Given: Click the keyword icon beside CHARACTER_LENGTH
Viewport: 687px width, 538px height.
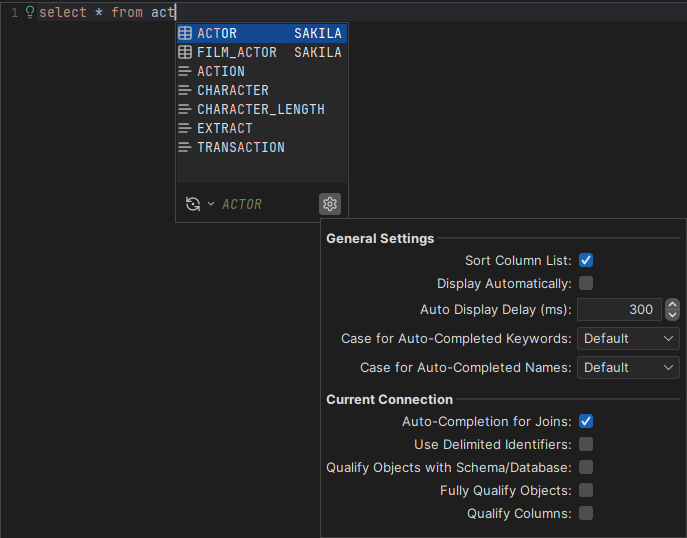Looking at the screenshot, I should point(185,109).
